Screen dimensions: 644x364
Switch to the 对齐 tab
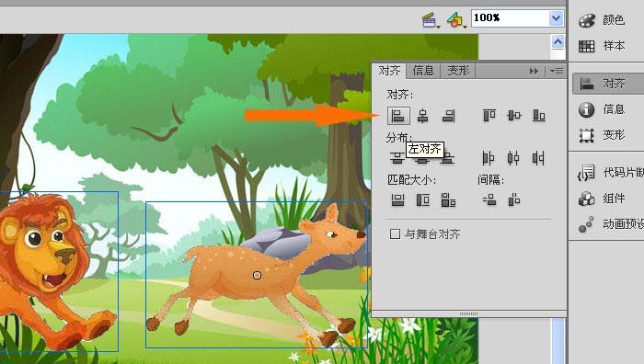coord(389,71)
